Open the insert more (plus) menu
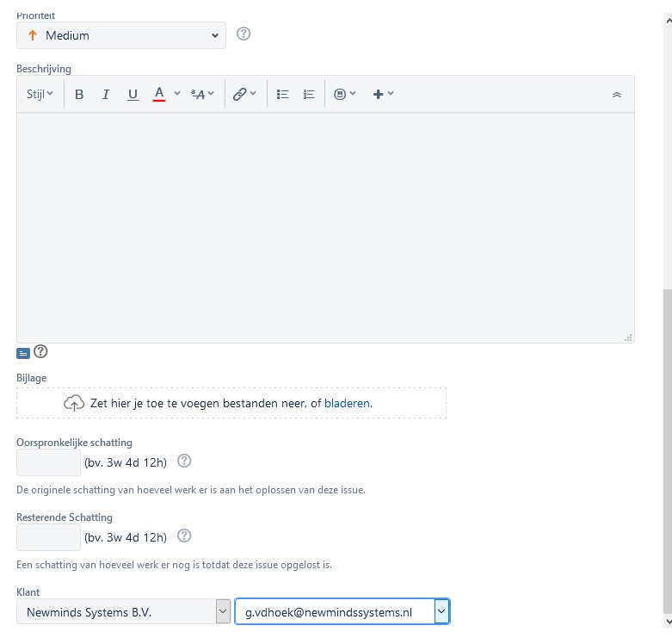The image size is (672, 638). point(383,94)
